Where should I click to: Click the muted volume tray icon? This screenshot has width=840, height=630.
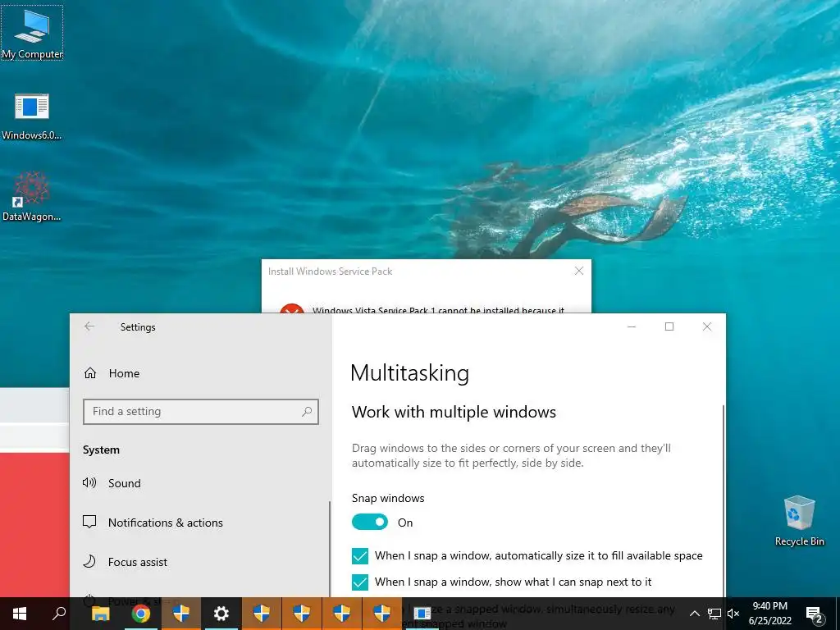point(733,614)
